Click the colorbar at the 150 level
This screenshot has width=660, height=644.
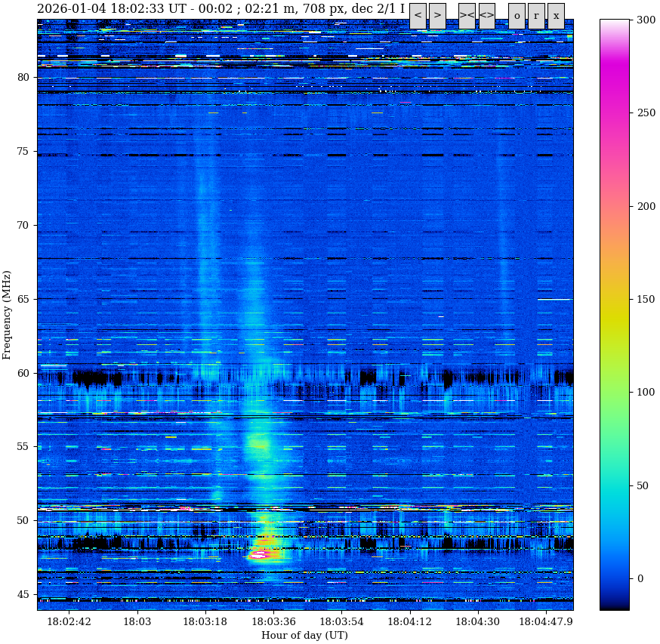(615, 299)
